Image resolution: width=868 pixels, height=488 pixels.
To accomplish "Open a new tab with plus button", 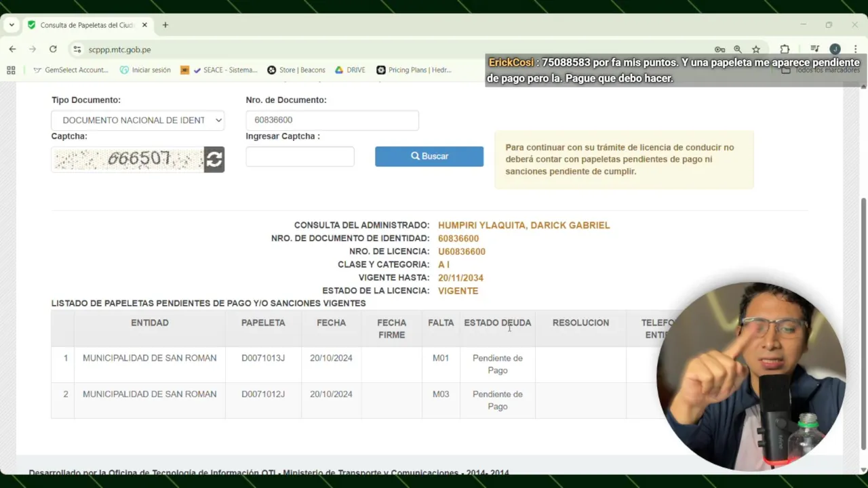I will click(x=165, y=25).
